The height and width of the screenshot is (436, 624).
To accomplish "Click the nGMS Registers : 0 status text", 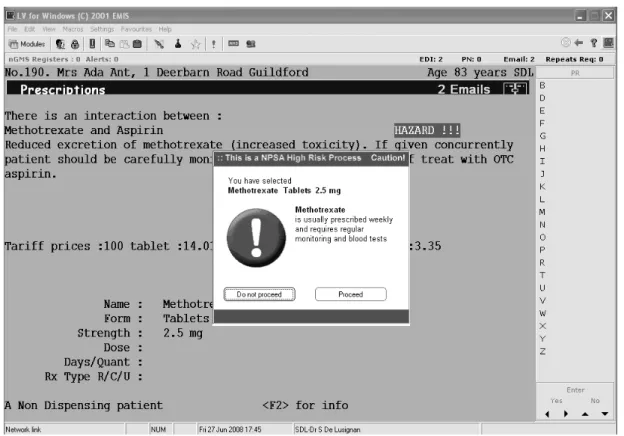I will tap(44, 59).
